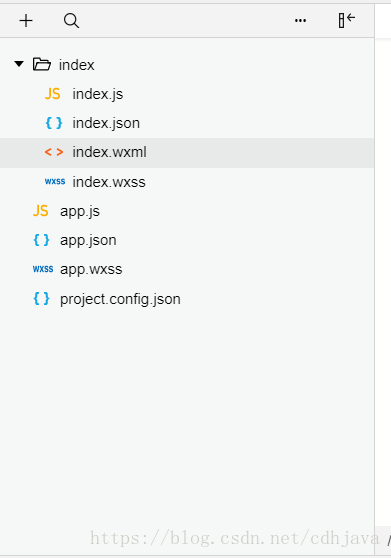Select the index folder label

click(x=76, y=65)
